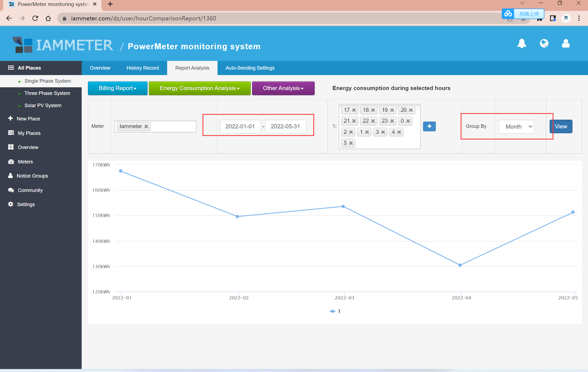
Task: Open the globe language icon
Action: [544, 44]
